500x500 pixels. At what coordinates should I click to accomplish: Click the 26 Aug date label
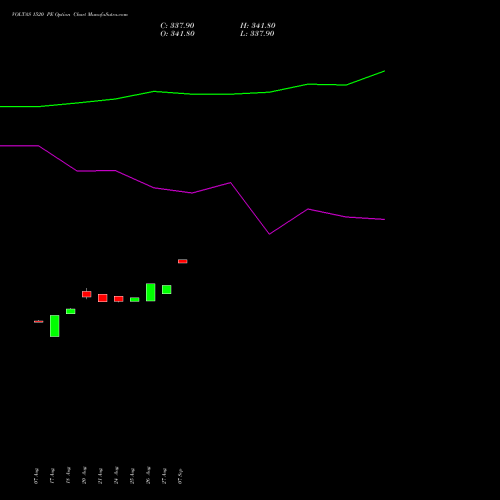[148, 476]
